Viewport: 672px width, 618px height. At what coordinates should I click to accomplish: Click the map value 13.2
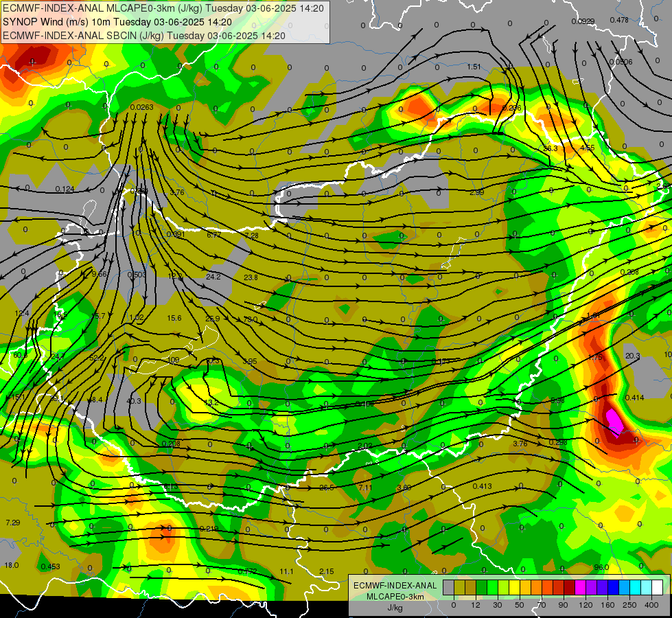[211, 402]
